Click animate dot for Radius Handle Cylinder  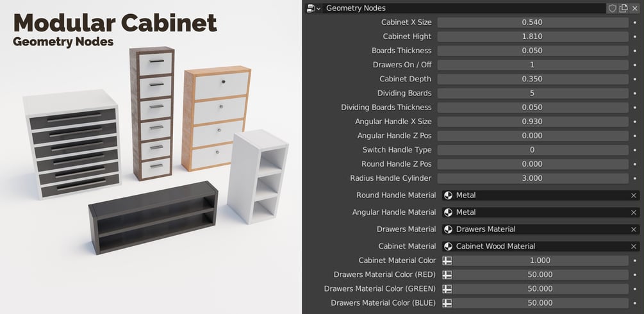(x=635, y=178)
